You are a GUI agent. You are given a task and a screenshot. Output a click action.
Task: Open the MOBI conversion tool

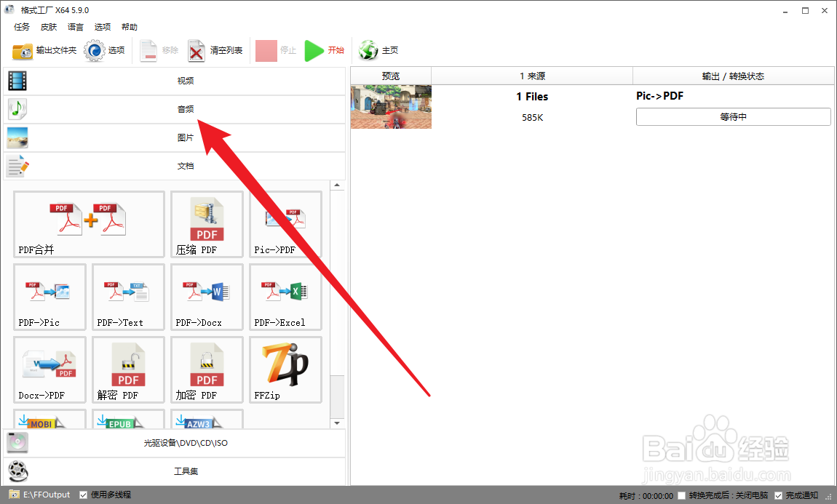click(x=49, y=419)
